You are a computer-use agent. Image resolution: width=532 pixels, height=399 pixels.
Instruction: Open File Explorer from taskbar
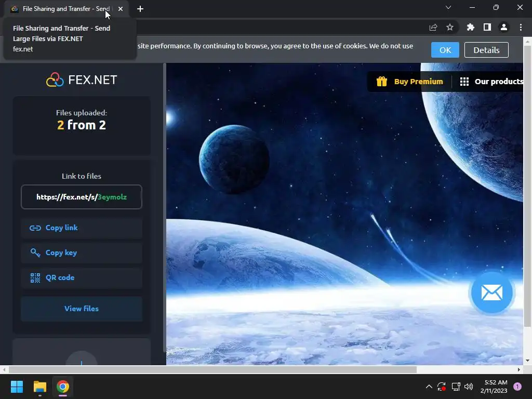point(39,387)
